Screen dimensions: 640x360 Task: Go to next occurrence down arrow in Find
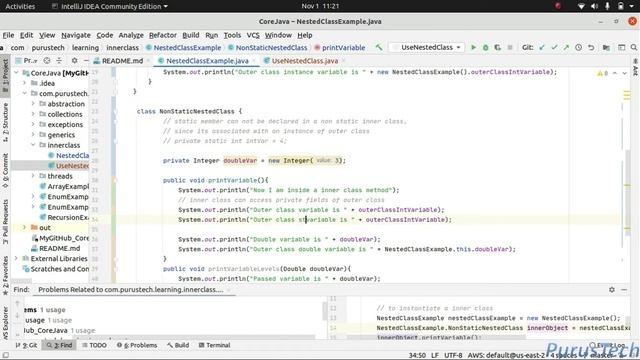[x=17, y=316]
